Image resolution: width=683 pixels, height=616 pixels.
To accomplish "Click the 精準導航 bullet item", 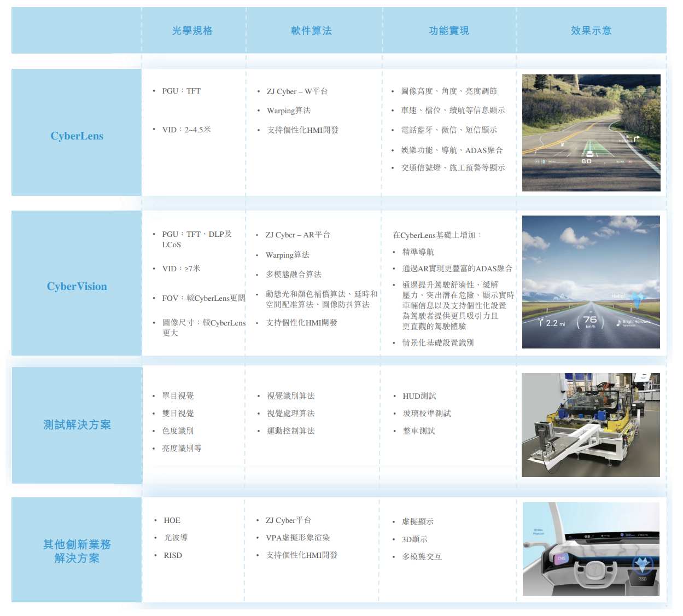I will tap(418, 252).
